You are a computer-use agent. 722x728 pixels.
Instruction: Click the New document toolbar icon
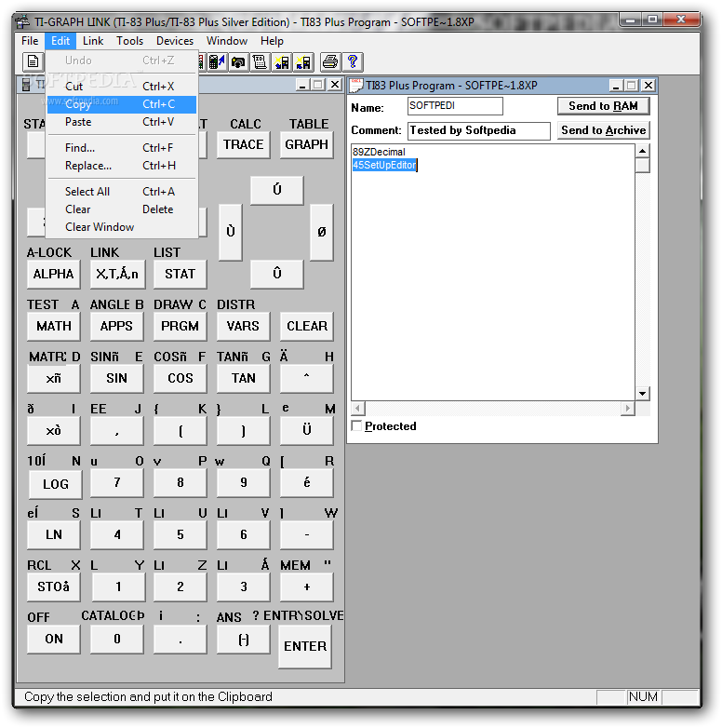click(33, 61)
